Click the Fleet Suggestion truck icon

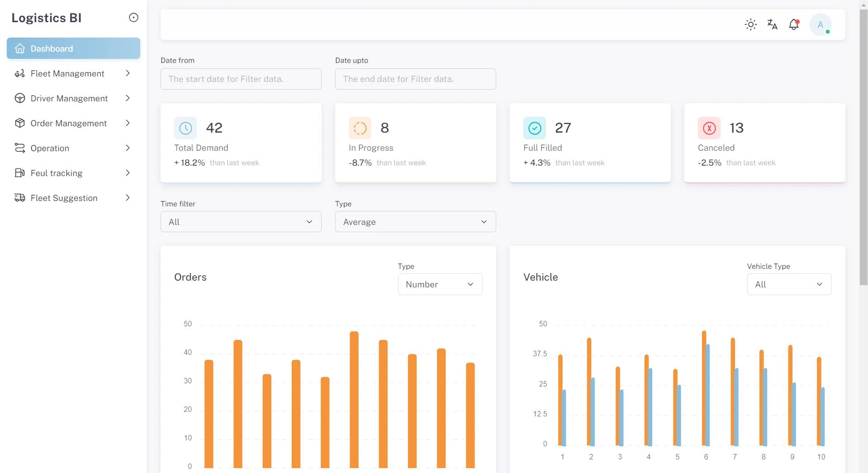(20, 198)
